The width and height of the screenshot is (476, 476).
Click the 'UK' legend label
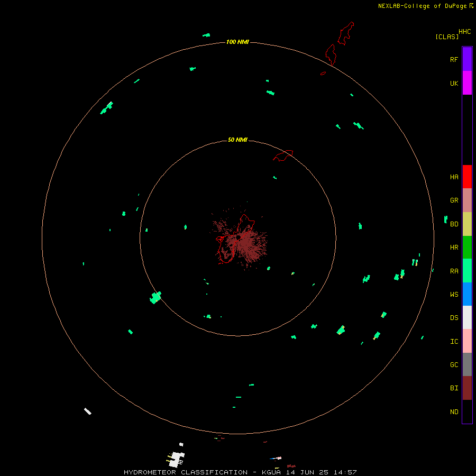point(454,83)
